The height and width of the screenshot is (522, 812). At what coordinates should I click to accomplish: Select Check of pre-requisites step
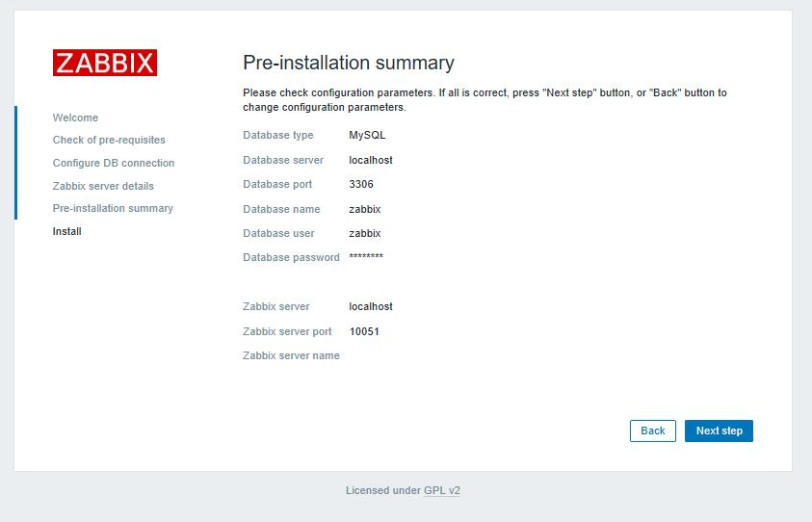point(109,140)
